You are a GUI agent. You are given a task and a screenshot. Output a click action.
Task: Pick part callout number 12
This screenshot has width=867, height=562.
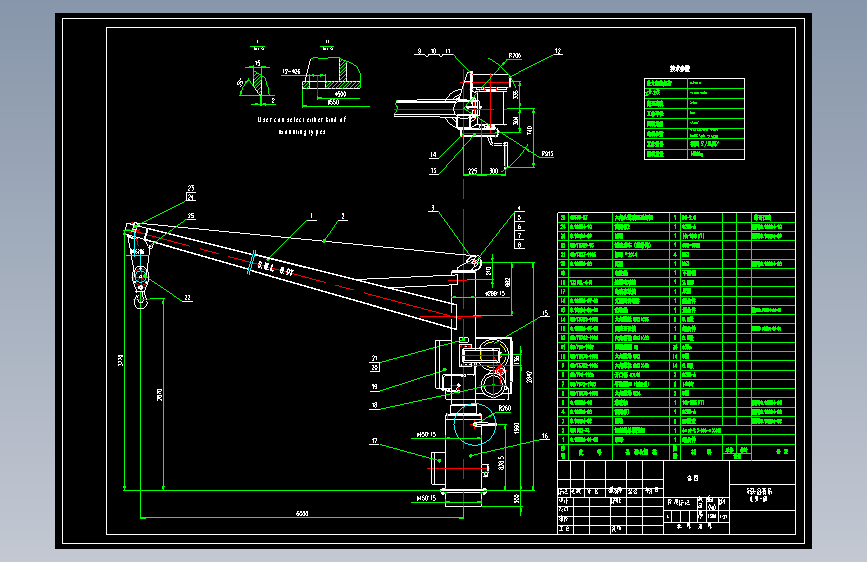coord(558,51)
